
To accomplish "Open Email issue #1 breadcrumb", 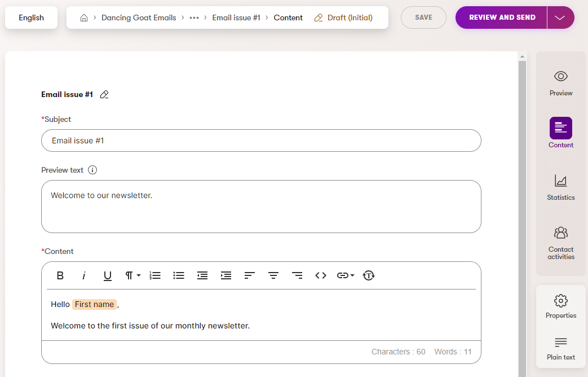I will pyautogui.click(x=236, y=17).
